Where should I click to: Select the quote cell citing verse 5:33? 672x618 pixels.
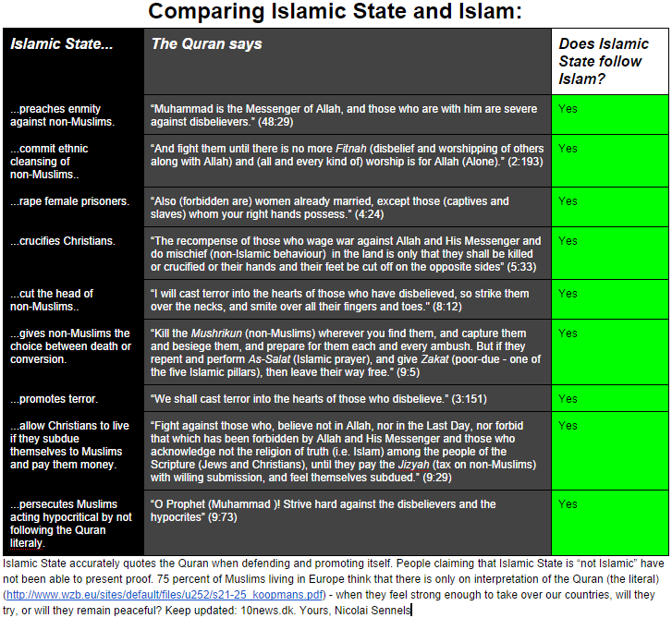click(x=347, y=254)
